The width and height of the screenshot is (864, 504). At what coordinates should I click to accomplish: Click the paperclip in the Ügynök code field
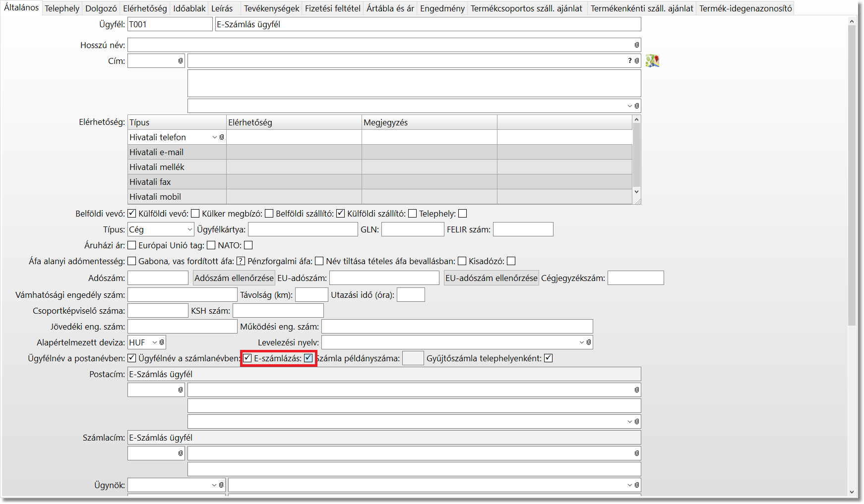221,485
